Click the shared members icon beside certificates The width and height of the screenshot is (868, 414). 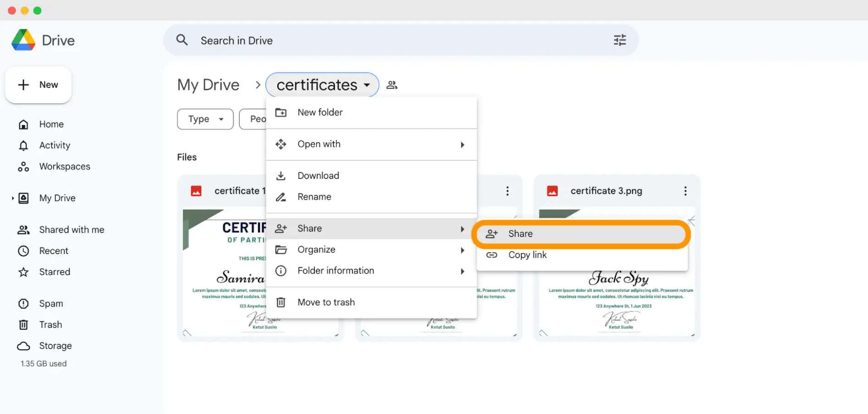[392, 84]
